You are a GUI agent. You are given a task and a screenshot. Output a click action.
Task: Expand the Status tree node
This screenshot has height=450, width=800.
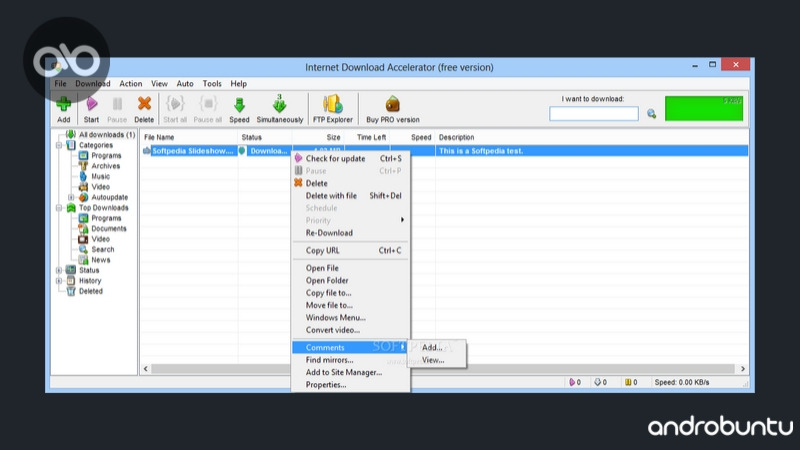click(x=59, y=270)
